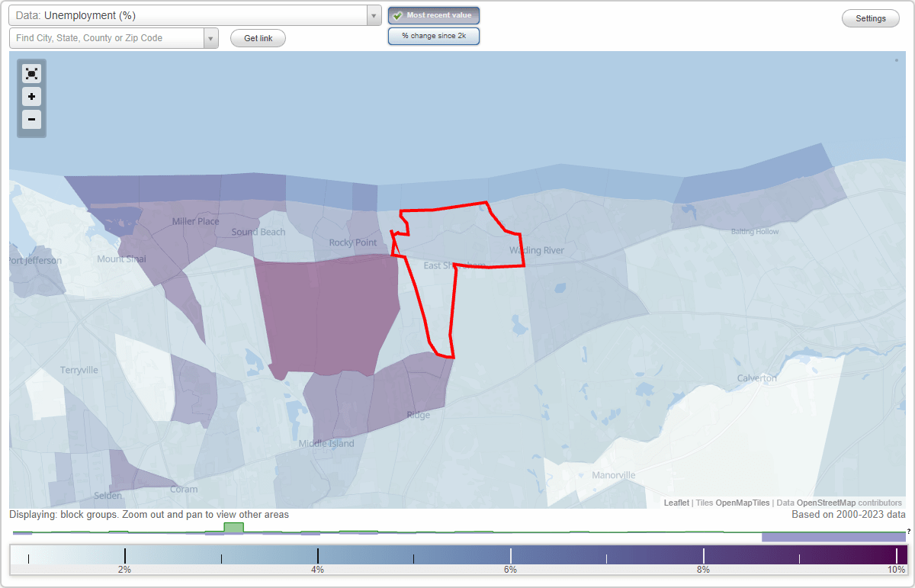Image resolution: width=915 pixels, height=588 pixels.
Task: Click inside the Find City input field
Action: point(107,37)
